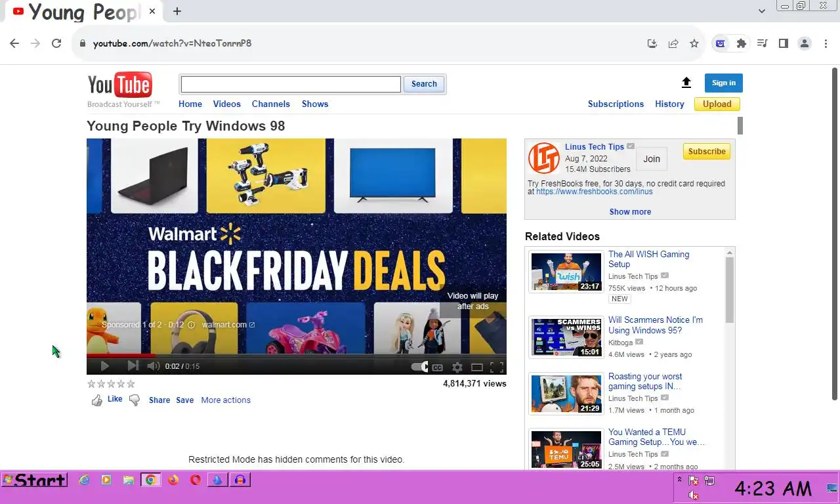Open the Extensions puzzle icon
840x504 pixels.
pyautogui.click(x=742, y=43)
